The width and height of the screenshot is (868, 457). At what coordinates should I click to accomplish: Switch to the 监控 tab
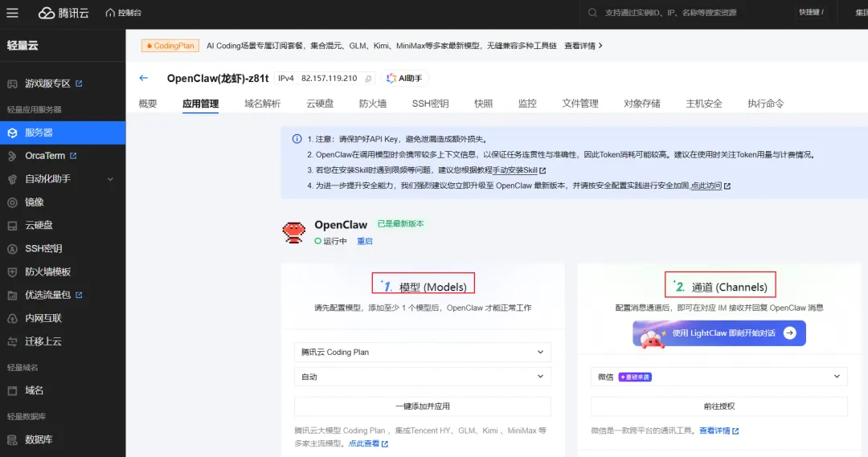pos(527,104)
